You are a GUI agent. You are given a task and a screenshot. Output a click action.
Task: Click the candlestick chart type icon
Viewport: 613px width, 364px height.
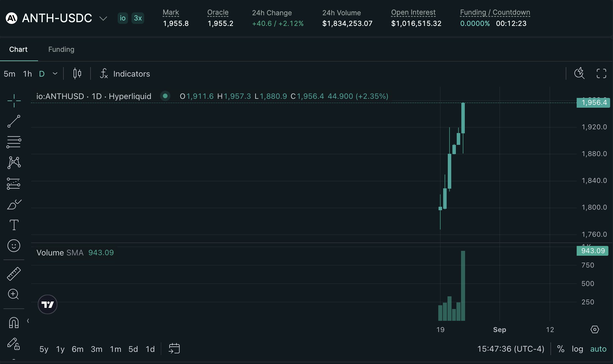pyautogui.click(x=77, y=74)
